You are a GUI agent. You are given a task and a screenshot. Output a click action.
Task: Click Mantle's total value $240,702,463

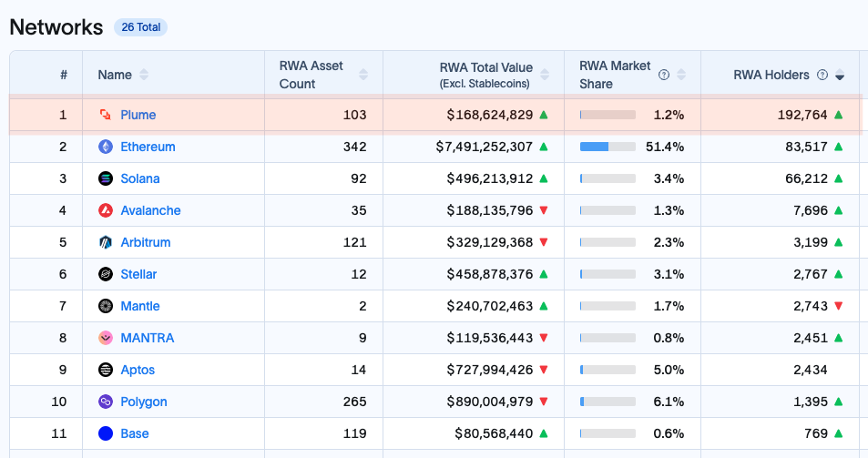click(x=490, y=306)
